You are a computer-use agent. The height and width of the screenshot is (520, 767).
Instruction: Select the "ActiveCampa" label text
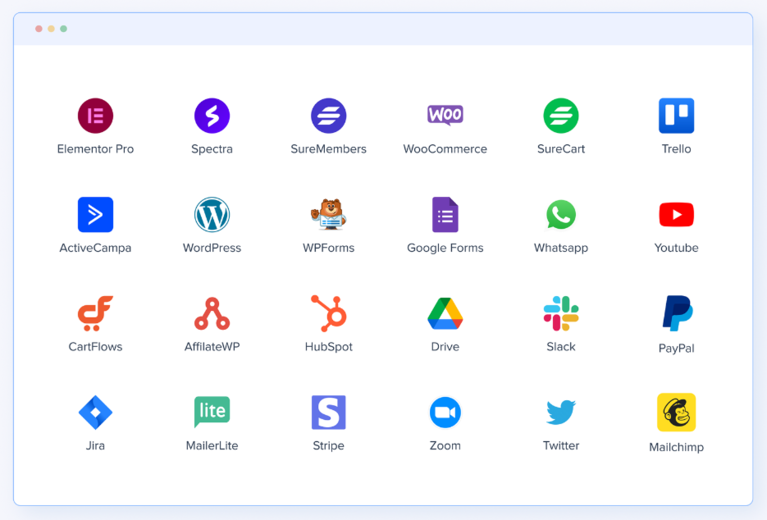95,248
